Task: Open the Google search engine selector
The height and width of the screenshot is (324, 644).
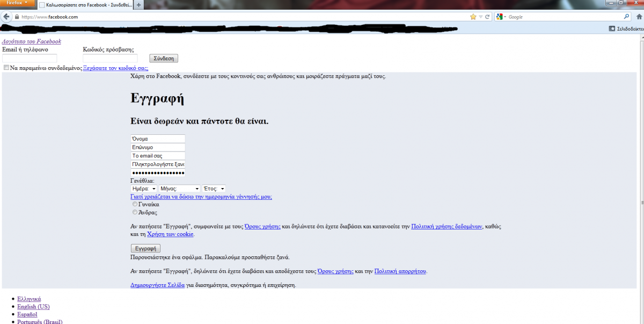Action: tap(501, 17)
